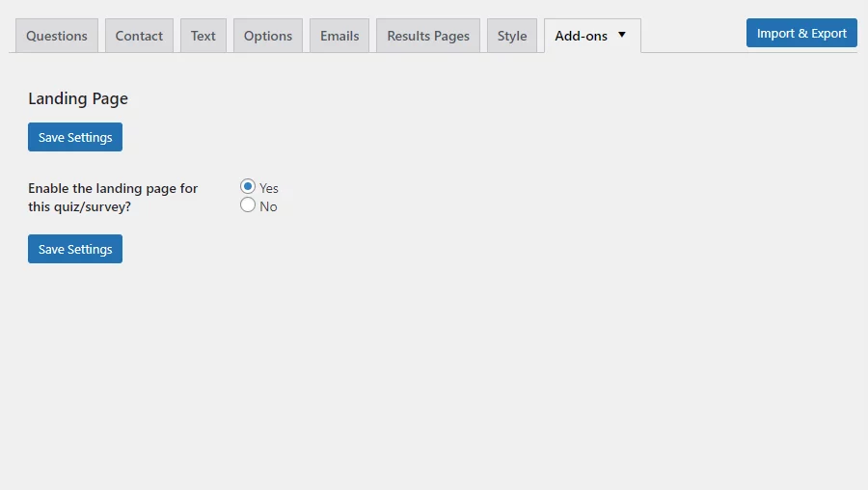This screenshot has height=490, width=868.
Task: Click the Landing Page heading
Action: click(78, 98)
